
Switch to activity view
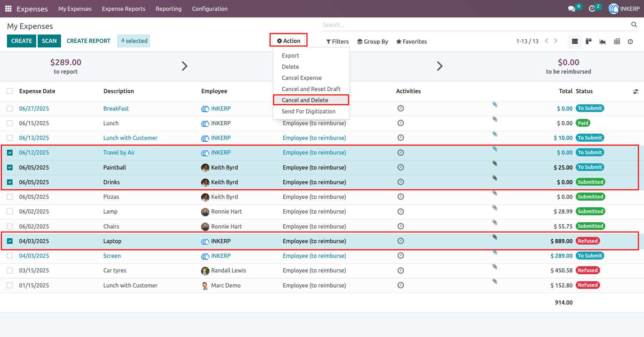(630, 42)
